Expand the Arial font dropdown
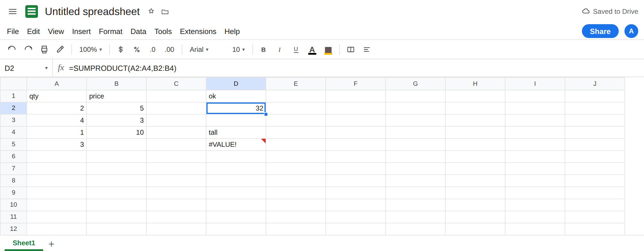This screenshot has height=251, width=644. click(199, 50)
